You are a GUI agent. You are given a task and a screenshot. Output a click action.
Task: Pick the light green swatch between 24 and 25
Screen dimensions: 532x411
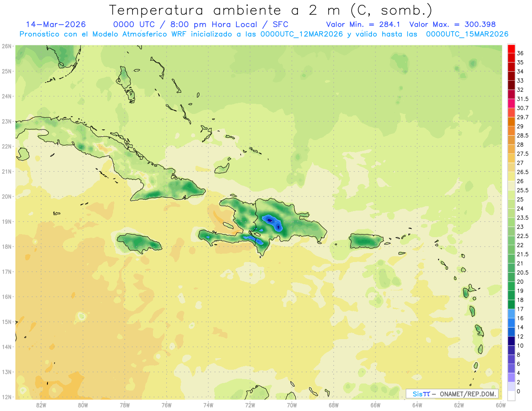[x=511, y=204]
